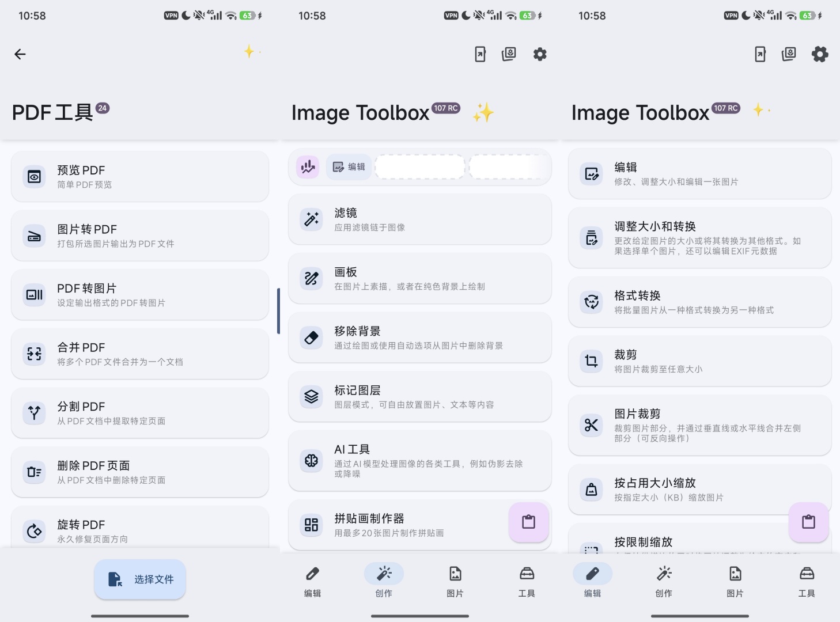Tap the clipboard paste button in middle screen
The height and width of the screenshot is (622, 840).
(528, 522)
